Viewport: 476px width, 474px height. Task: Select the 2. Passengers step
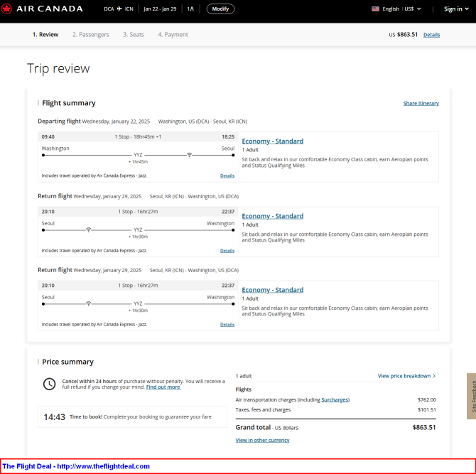click(90, 35)
